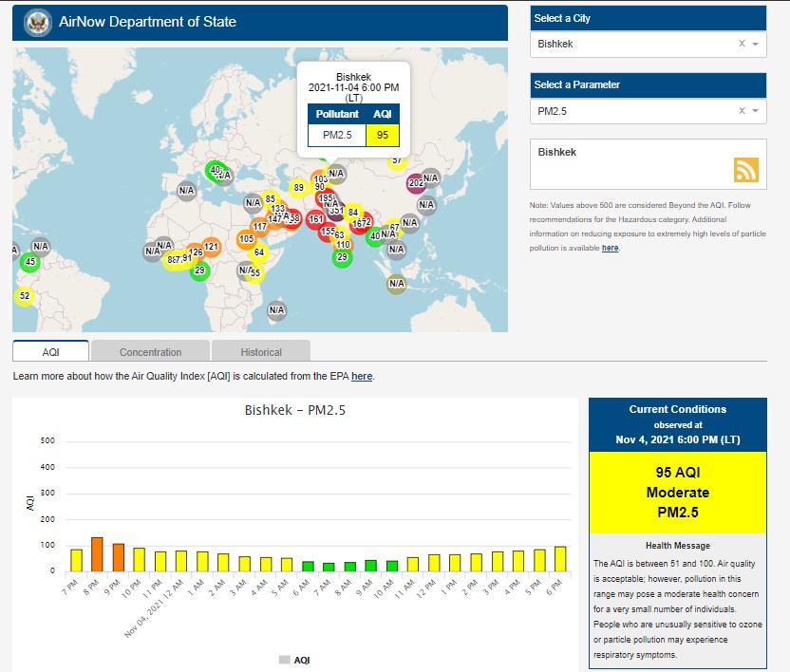This screenshot has width=790, height=672.
Task: Switch to the Concentration tab
Action: 150,351
